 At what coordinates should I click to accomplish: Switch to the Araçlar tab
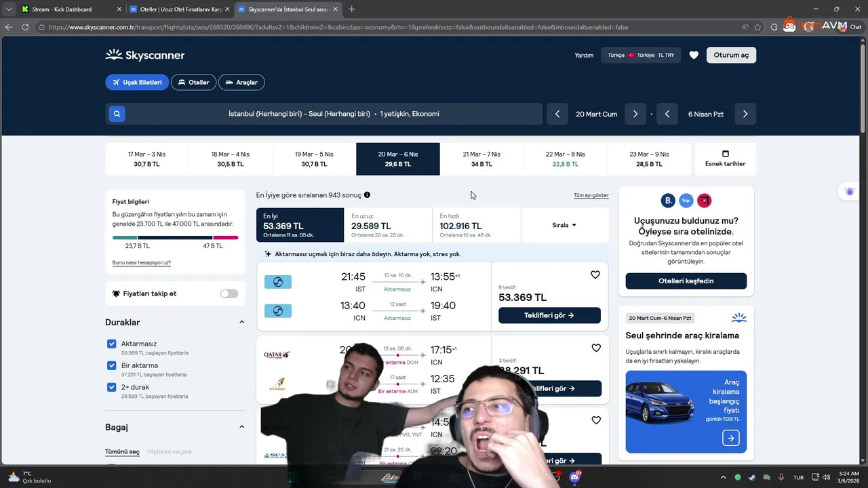point(241,82)
